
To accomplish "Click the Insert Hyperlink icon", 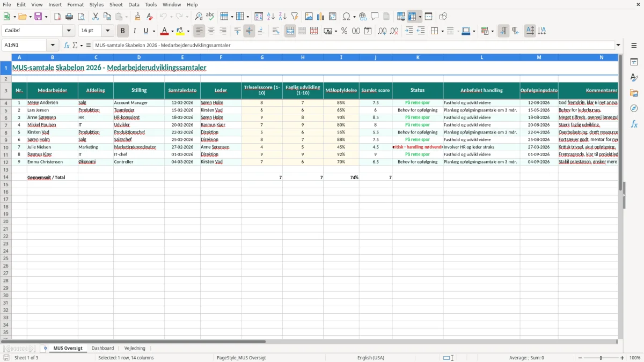I will tap(363, 17).
